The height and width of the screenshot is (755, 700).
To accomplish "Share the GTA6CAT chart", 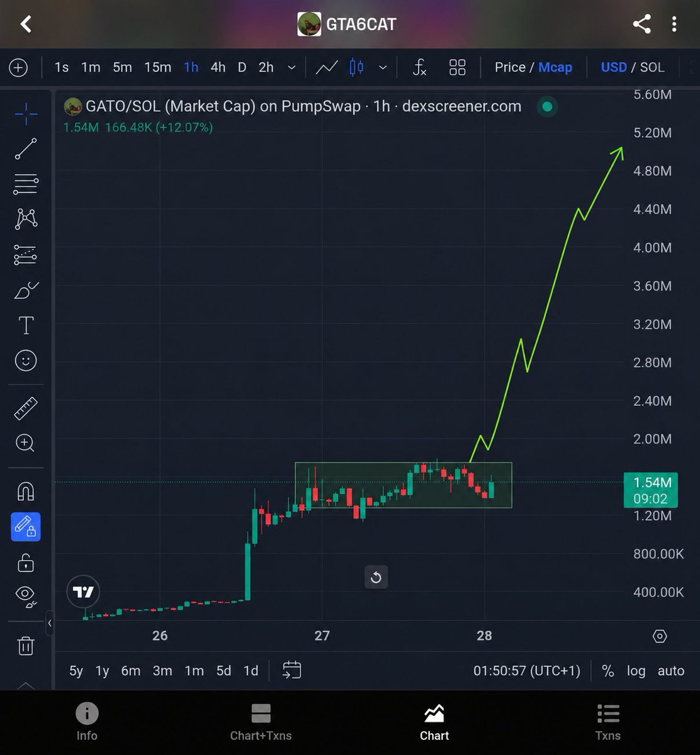I will coord(641,25).
